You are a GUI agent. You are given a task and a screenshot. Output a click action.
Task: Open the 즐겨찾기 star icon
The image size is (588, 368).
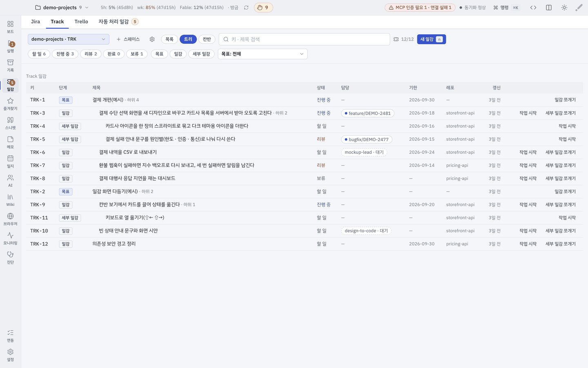[10, 104]
